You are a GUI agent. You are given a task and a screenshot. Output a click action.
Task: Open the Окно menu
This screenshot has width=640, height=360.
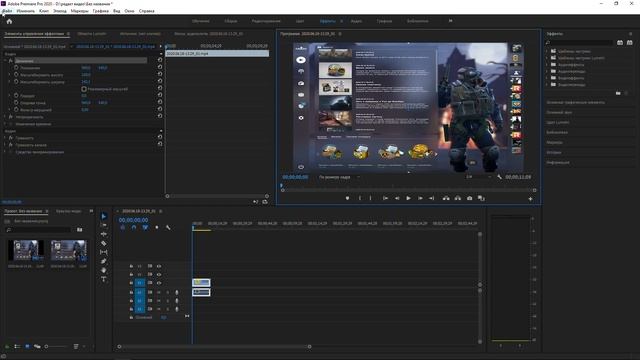pyautogui.click(x=129, y=11)
